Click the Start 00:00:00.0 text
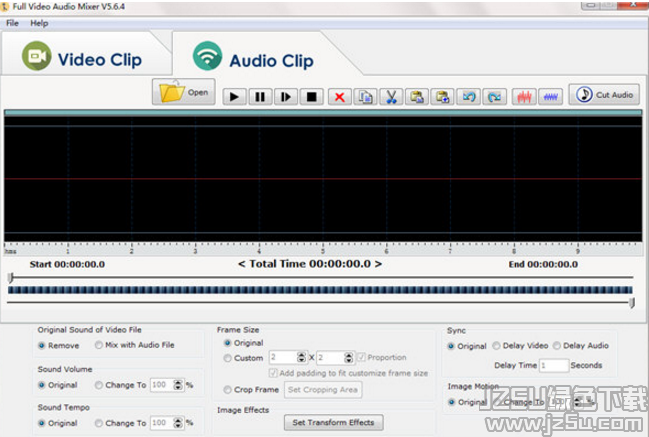 pyautogui.click(x=67, y=264)
